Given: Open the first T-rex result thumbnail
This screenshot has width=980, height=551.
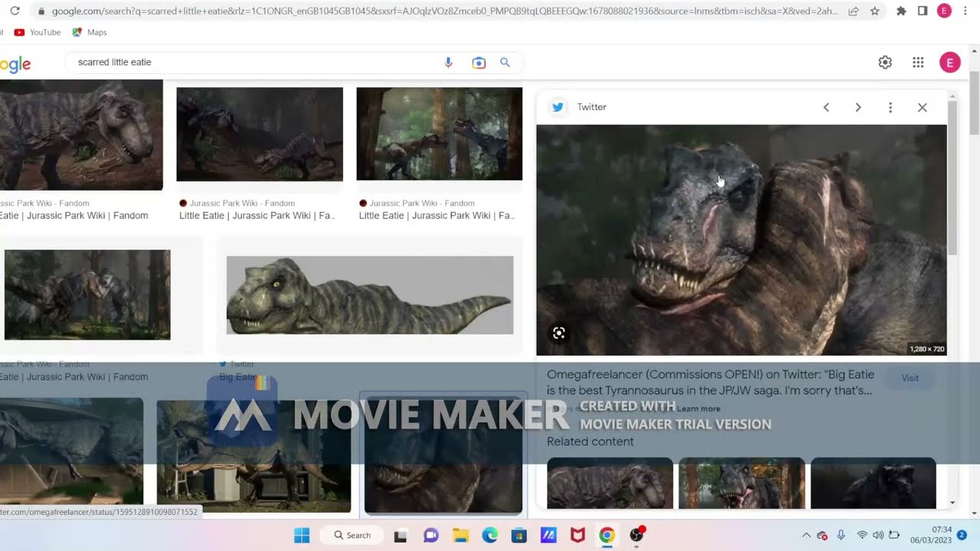Looking at the screenshot, I should pyautogui.click(x=81, y=135).
